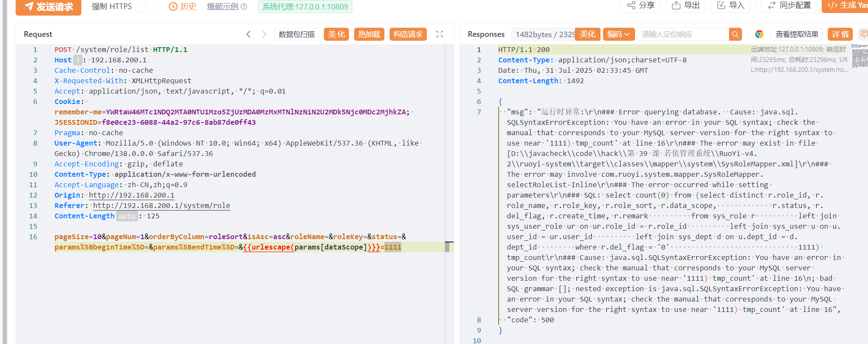Go to previous request with left chevron
The width and height of the screenshot is (868, 344).
point(248,34)
